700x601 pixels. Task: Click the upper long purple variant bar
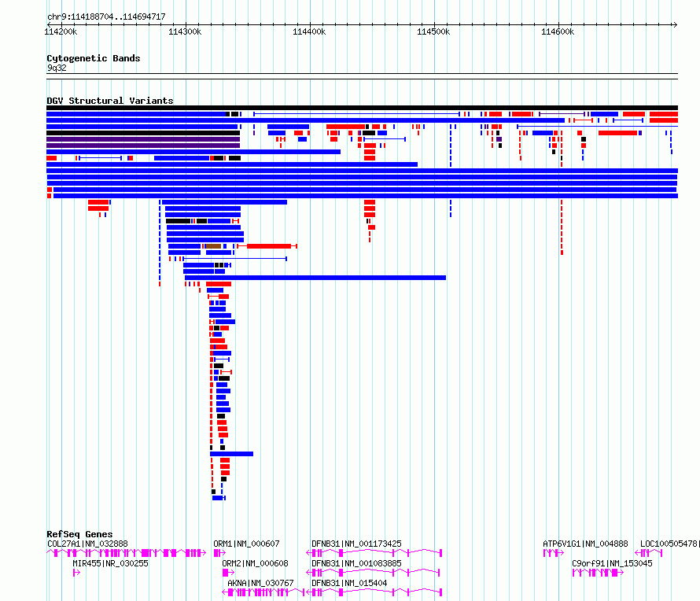pos(143,139)
